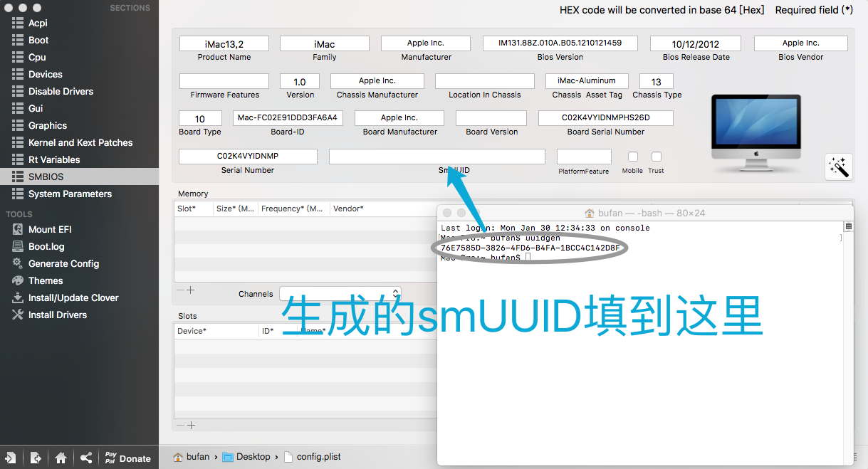Open the Generate Config tool
This screenshot has width=868, height=469.
pyautogui.click(x=63, y=263)
